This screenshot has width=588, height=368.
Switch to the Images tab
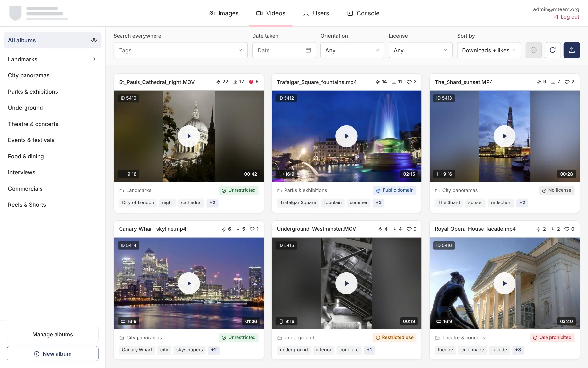click(x=224, y=13)
